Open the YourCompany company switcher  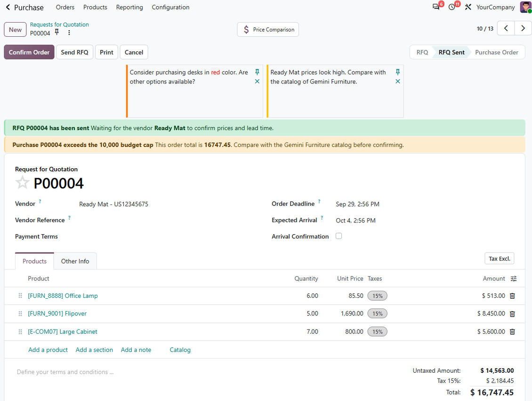click(x=495, y=7)
